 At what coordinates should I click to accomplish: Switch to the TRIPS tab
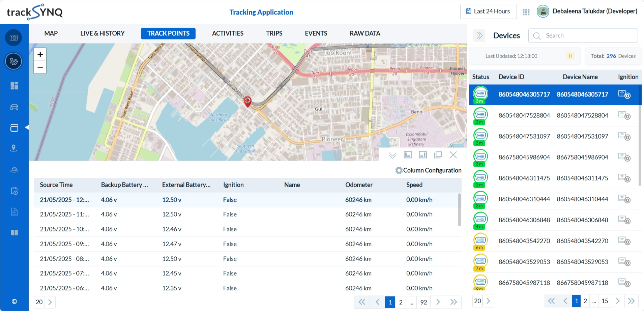tap(274, 33)
